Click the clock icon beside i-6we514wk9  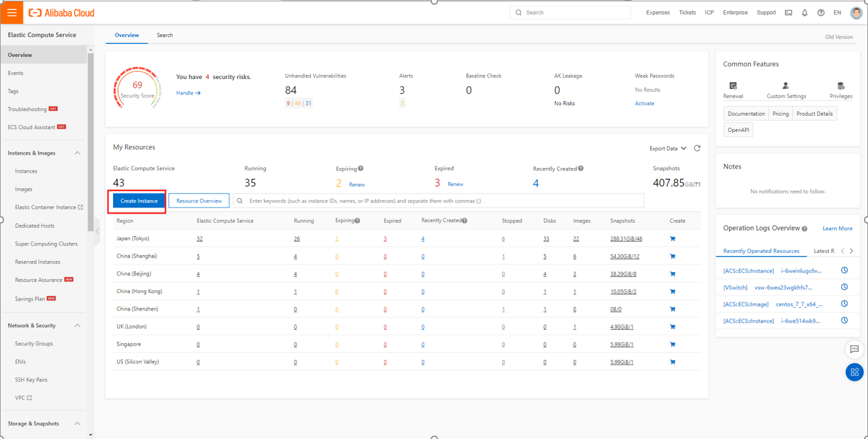845,321
